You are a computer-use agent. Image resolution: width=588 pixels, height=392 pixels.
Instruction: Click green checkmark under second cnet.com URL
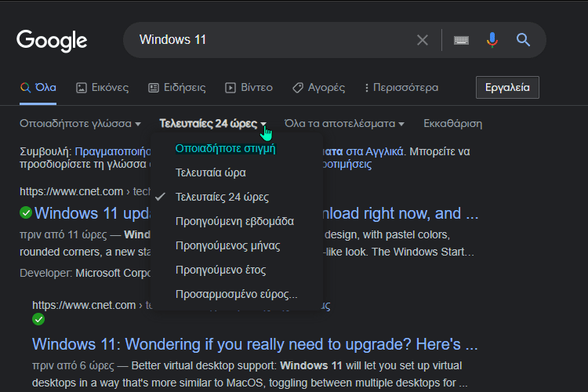pos(38,320)
